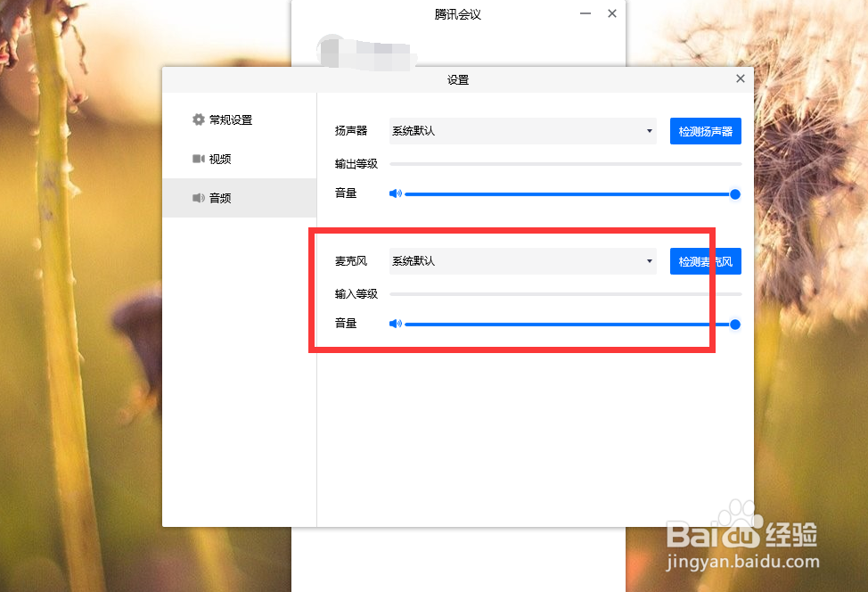Click the gear icon beside 常规设置

click(198, 119)
